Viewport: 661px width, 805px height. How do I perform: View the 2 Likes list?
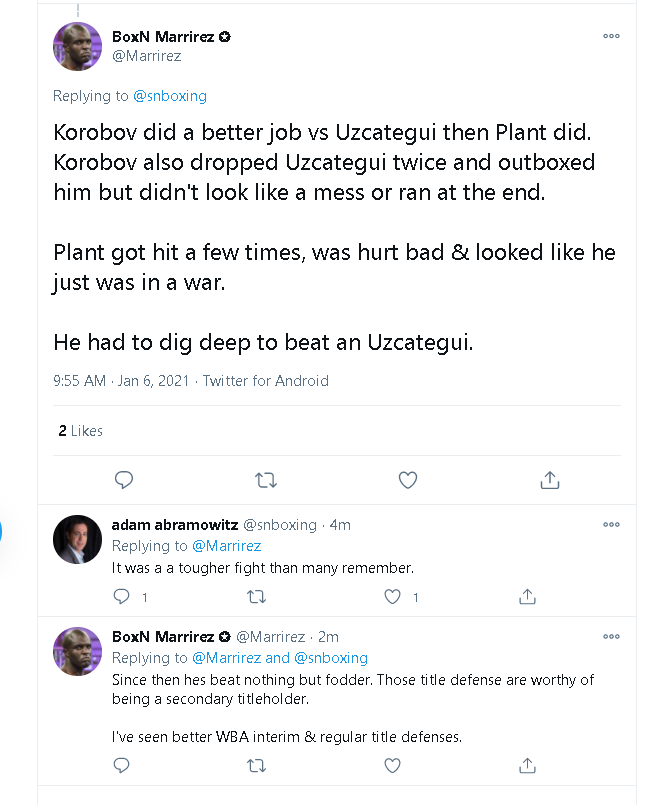[x=80, y=431]
